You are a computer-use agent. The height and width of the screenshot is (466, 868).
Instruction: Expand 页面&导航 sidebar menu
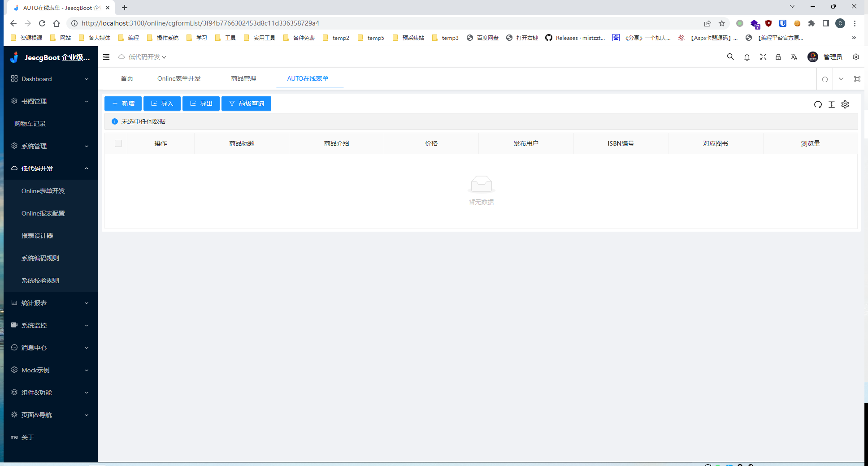coord(50,415)
